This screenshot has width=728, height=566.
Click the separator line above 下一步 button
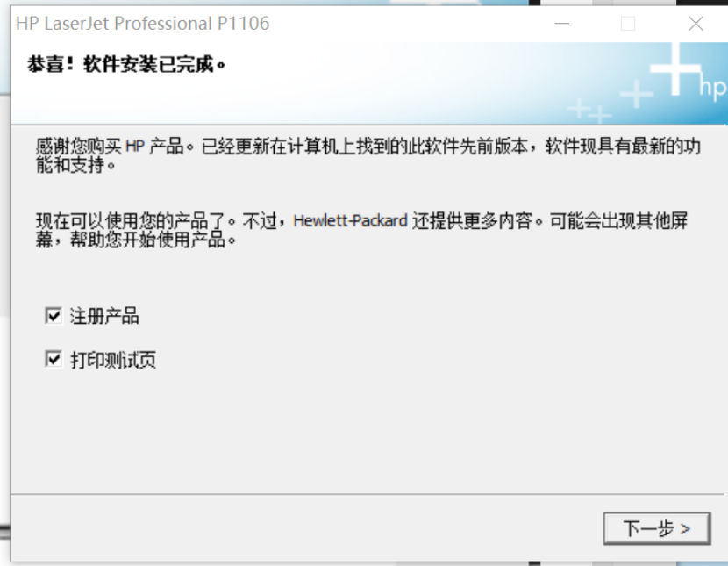[x=367, y=494]
